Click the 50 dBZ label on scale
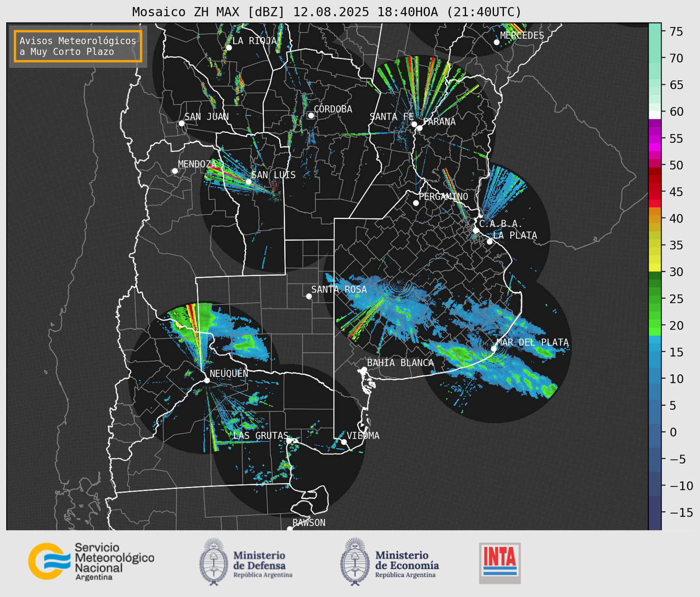Screen dimensions: 700x597 676,165
